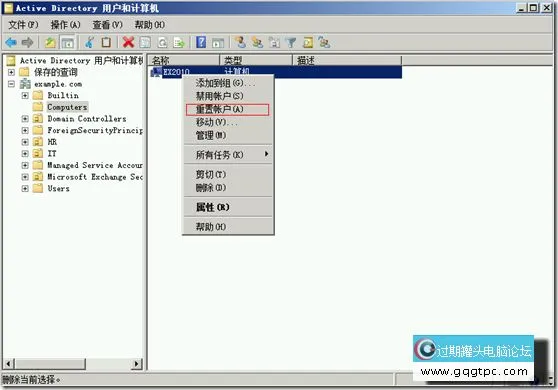Select the Builtin tree item
Screen dimensions: 558x390
coord(63,95)
